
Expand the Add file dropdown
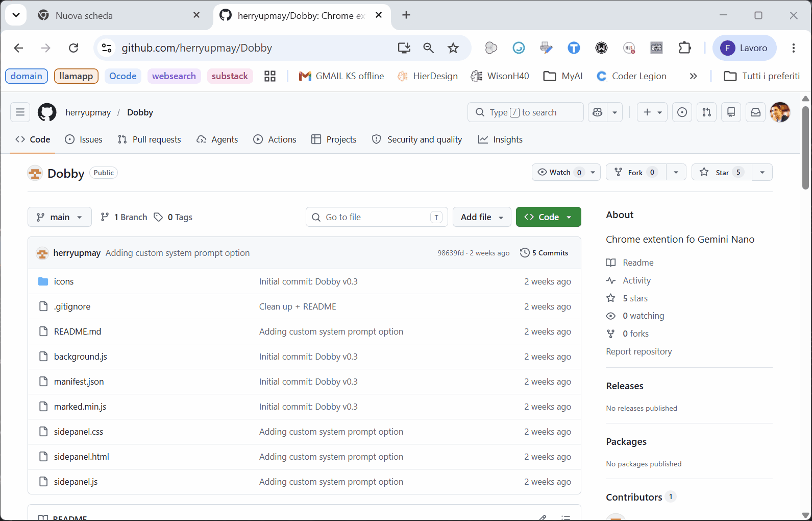tap(482, 217)
